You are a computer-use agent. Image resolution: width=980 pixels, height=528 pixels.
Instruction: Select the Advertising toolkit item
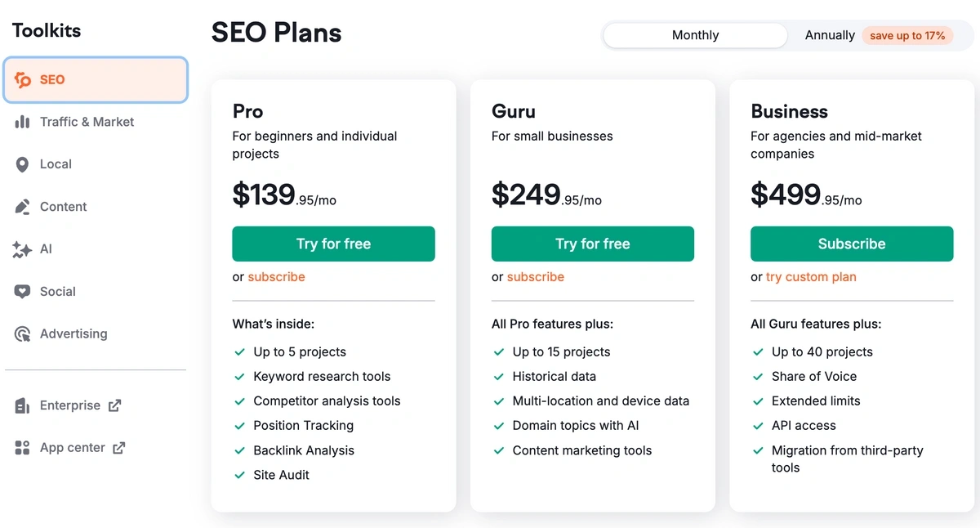(73, 334)
